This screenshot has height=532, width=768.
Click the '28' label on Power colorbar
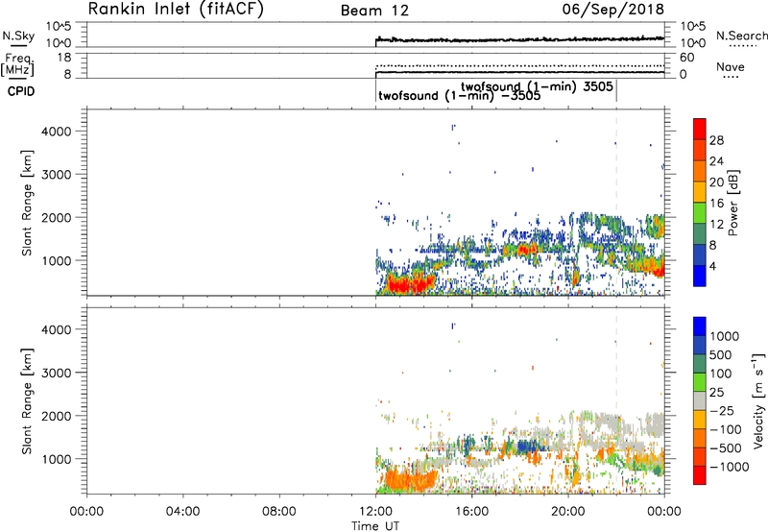click(x=716, y=140)
